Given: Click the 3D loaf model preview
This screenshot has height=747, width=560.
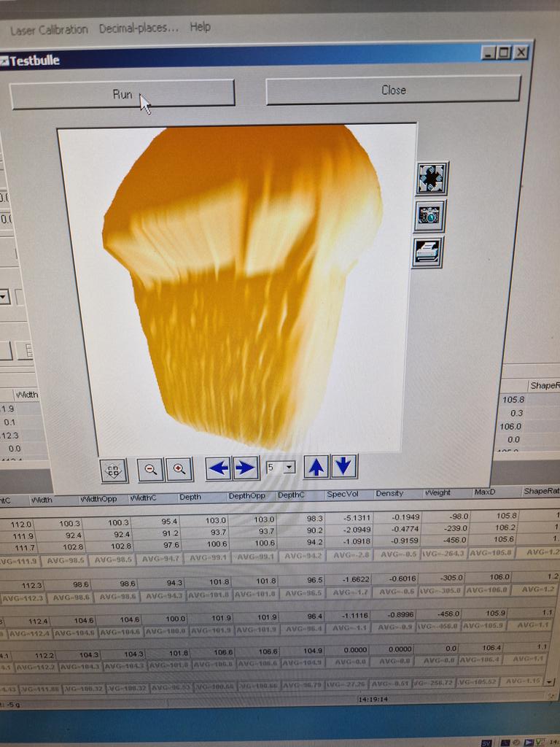Looking at the screenshot, I should pos(244,288).
